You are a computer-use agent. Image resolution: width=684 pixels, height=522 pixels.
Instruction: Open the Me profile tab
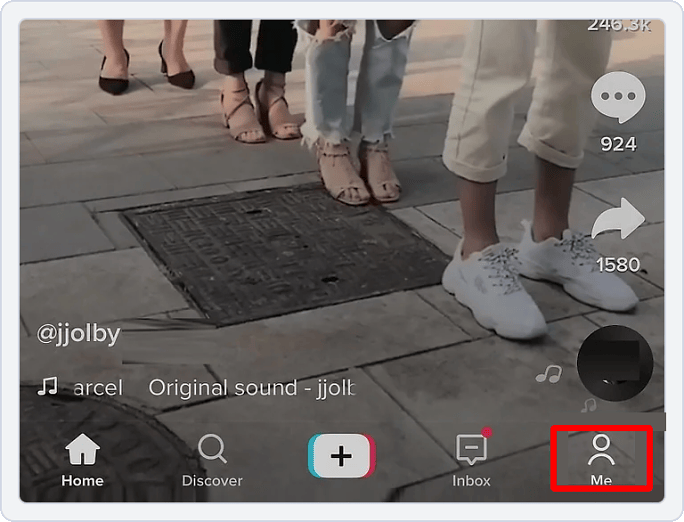(601, 460)
